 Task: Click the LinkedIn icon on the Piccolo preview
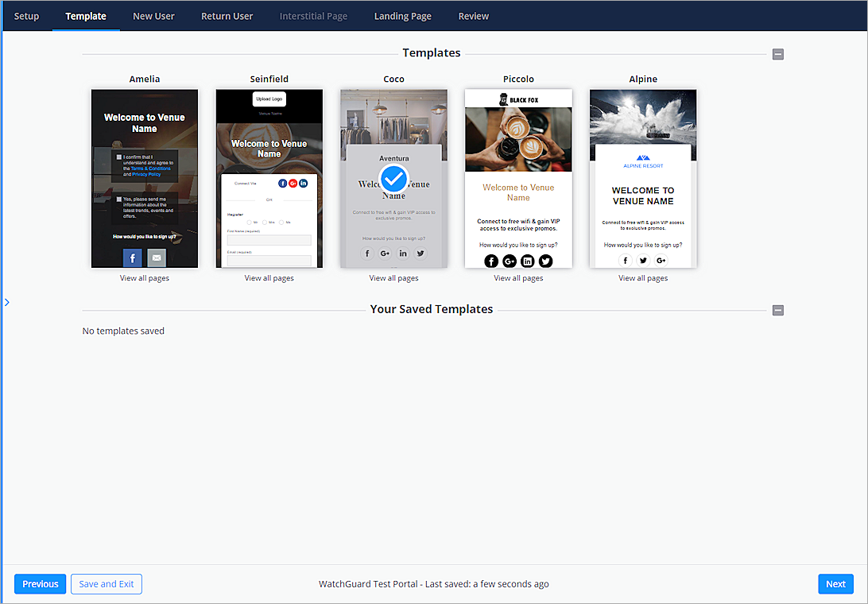coord(527,261)
